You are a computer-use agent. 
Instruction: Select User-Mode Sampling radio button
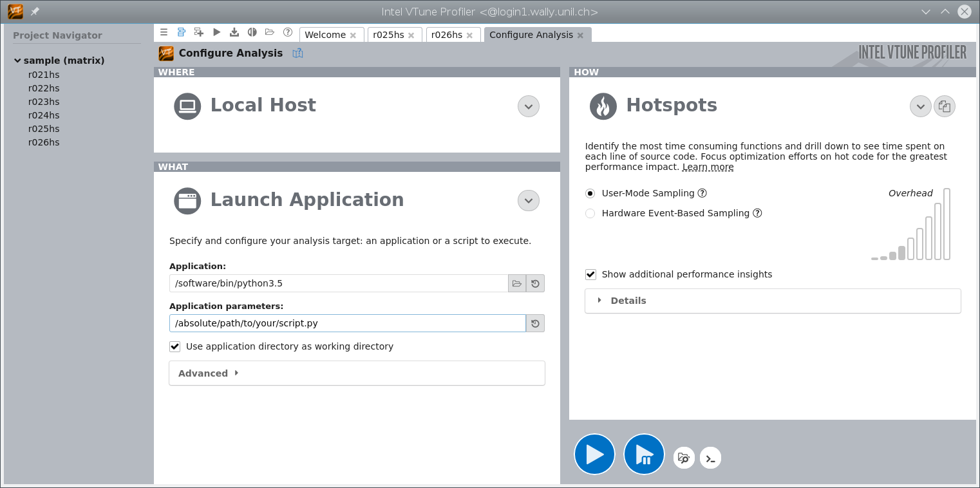tap(590, 193)
